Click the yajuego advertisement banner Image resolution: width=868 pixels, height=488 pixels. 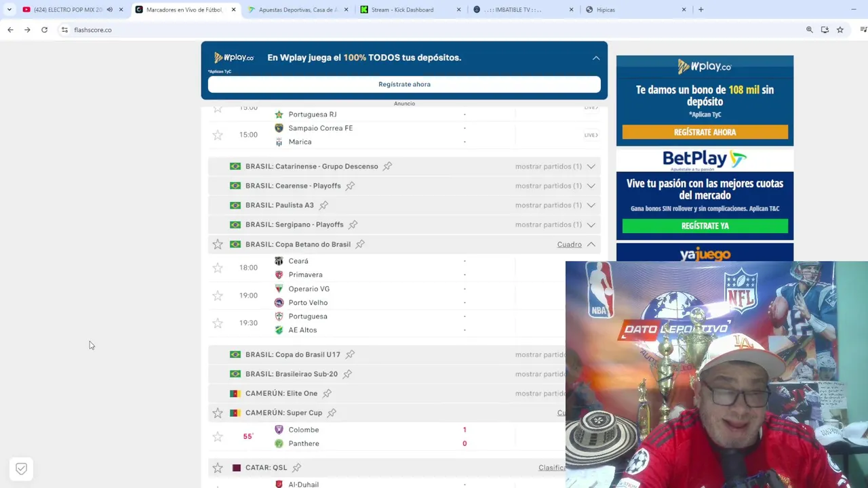pos(705,253)
